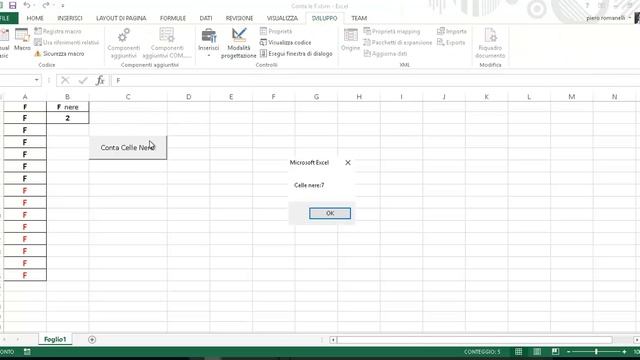Click the insert function fx icon
This screenshot has width=640, height=360.
(100, 80)
